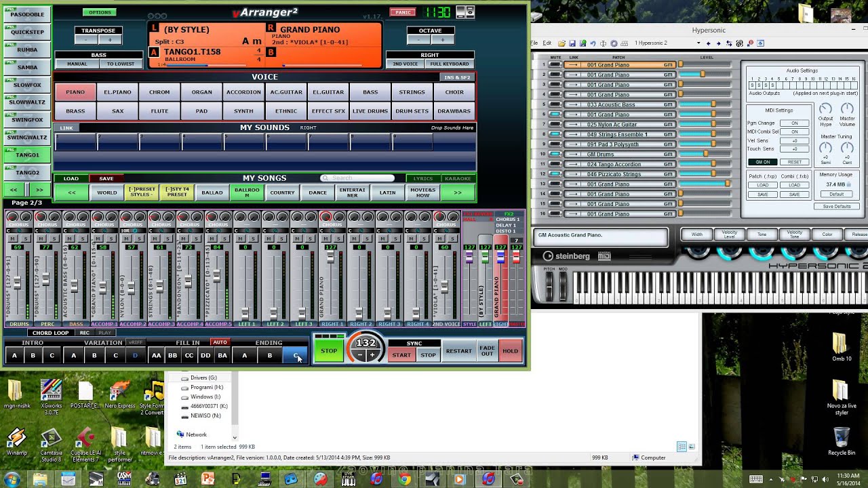This screenshot has width=868, height=488.
Task: Click the green STOP transport button
Action: [329, 350]
